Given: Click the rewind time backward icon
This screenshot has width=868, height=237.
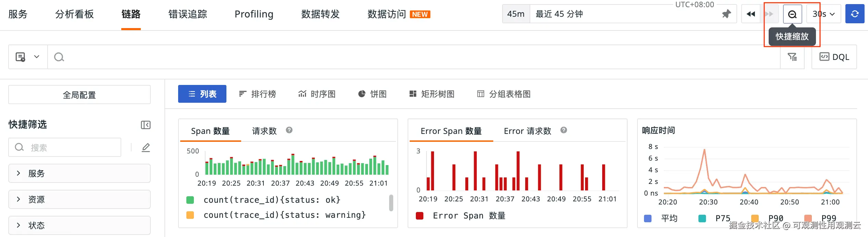Looking at the screenshot, I should tap(751, 14).
